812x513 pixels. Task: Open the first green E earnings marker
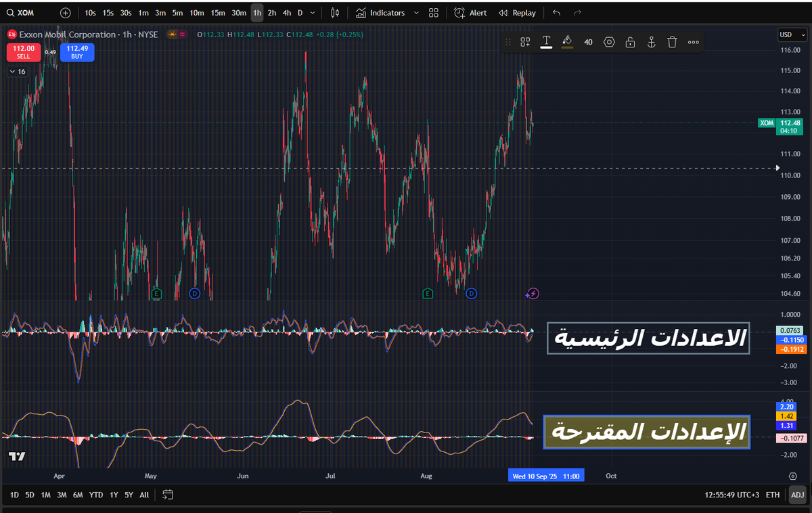coord(157,293)
